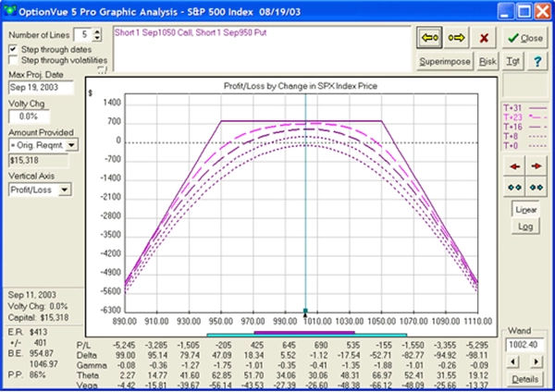Image resolution: width=555 pixels, height=392 pixels.
Task: Click the red left arrow button
Action: [x=513, y=165]
